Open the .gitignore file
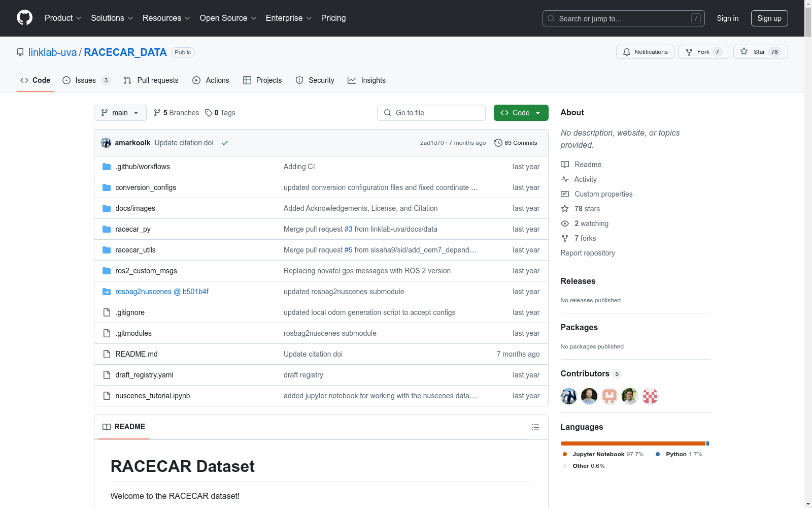Screen dimensions: 812x508 click(130, 312)
